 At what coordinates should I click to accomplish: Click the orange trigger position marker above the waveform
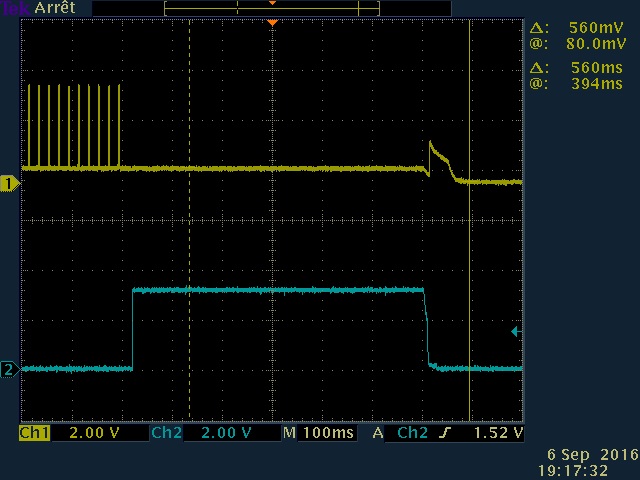pyautogui.click(x=272, y=23)
